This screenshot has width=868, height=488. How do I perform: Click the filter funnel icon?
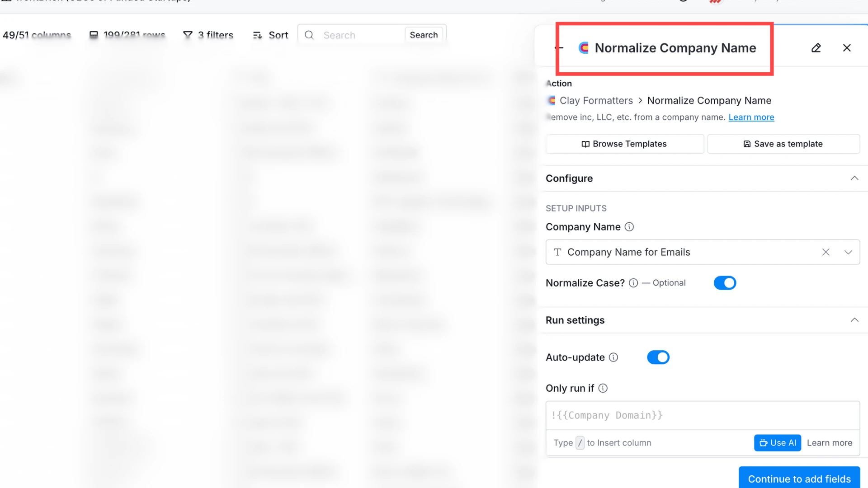point(188,34)
